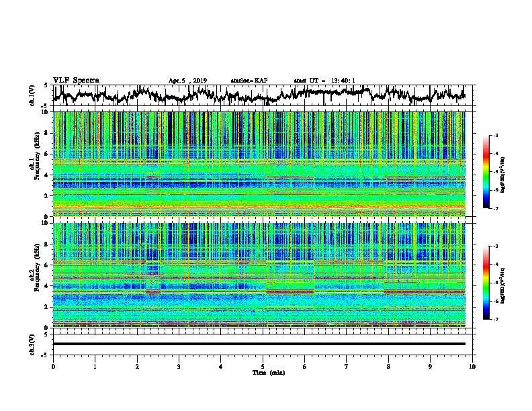Click the ch.2 'Frequency (kHz)' axis label
This screenshot has height=411, width=532.
pyautogui.click(x=37, y=267)
